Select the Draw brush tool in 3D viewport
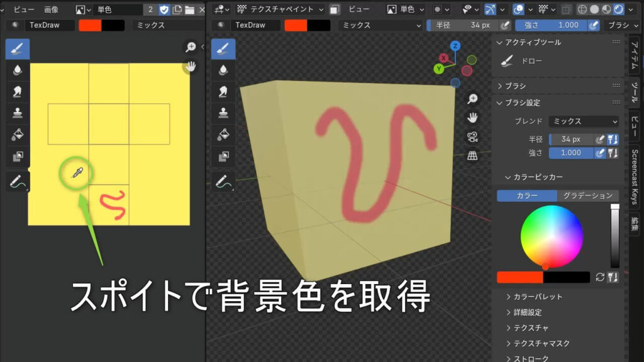The image size is (644, 362). point(223,49)
